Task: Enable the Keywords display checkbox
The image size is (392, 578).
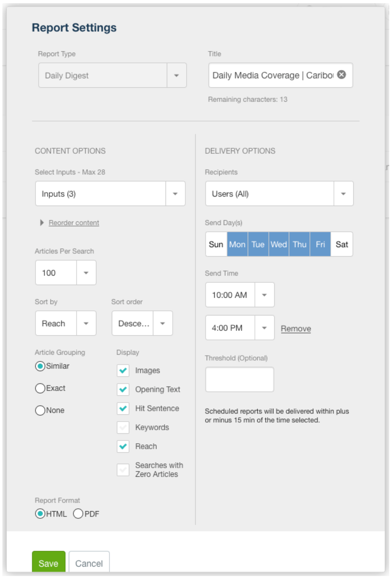Action: (x=123, y=427)
